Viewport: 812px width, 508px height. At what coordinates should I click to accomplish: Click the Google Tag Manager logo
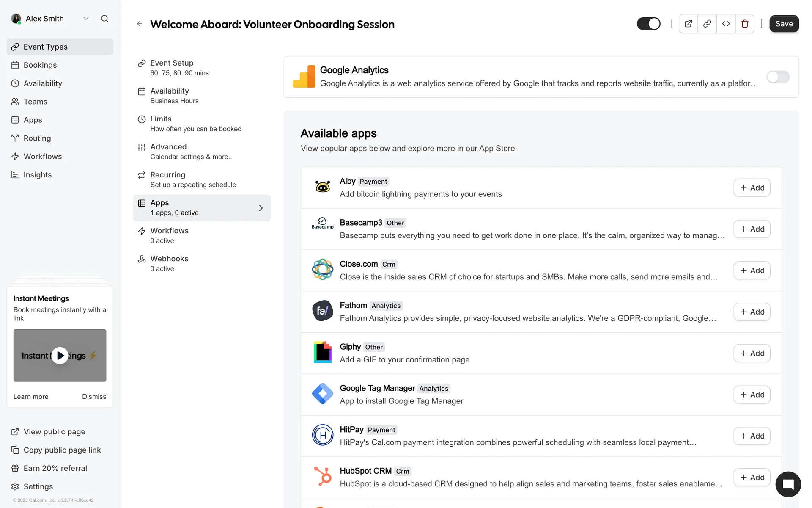[x=323, y=394]
